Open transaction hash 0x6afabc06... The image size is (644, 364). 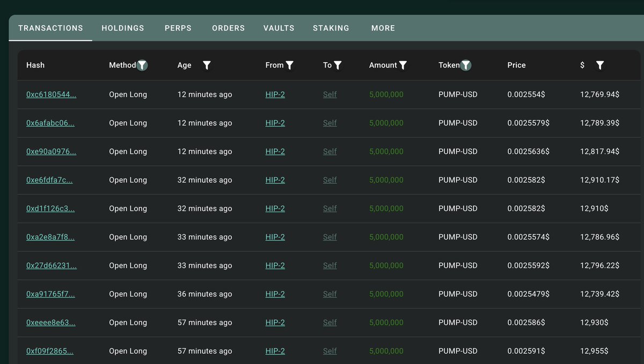pyautogui.click(x=50, y=123)
